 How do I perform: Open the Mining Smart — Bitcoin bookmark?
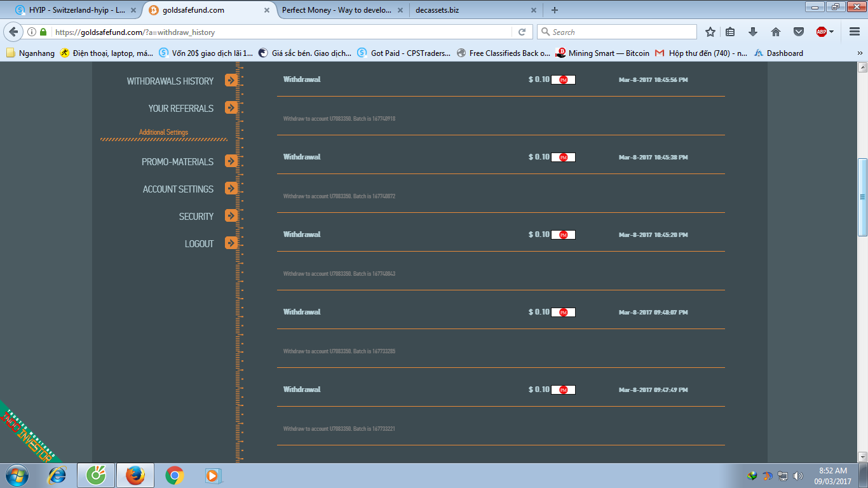[602, 53]
